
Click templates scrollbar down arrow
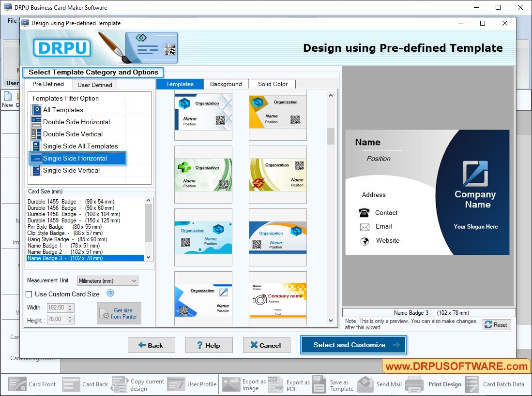pos(331,321)
